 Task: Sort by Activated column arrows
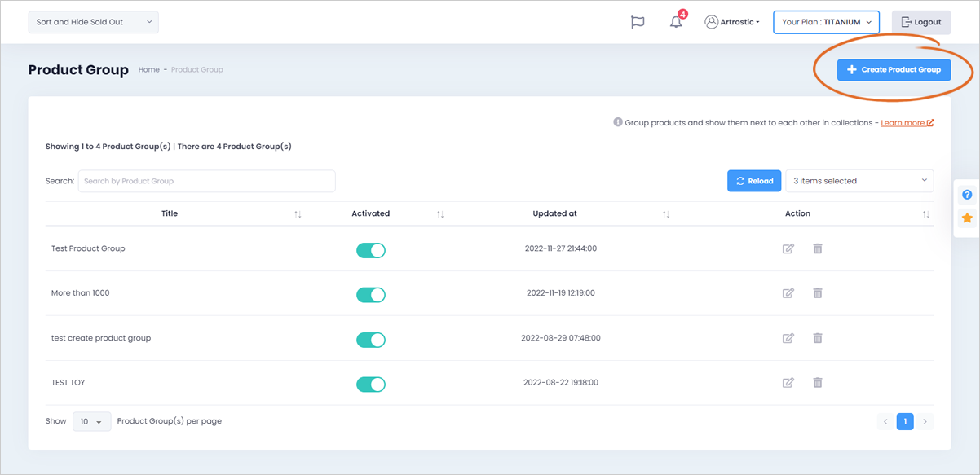(x=440, y=214)
